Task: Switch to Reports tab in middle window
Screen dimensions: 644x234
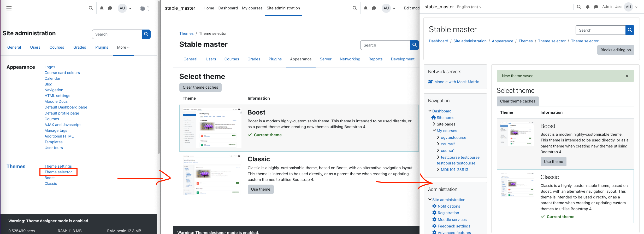Action: coord(375,59)
